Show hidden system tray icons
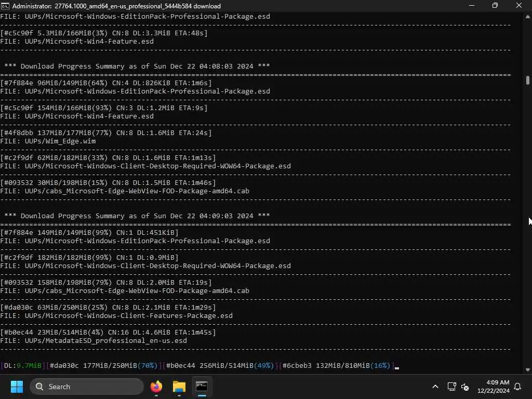This screenshot has width=532, height=399. [x=435, y=387]
